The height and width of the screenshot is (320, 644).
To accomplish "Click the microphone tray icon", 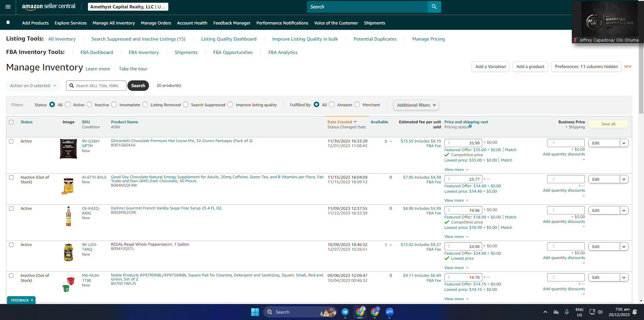I will click(567, 312).
